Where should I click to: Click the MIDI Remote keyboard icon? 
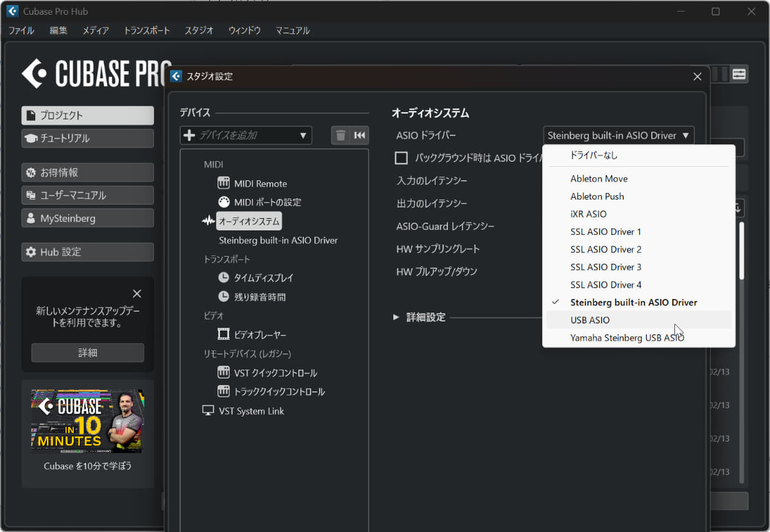point(223,183)
